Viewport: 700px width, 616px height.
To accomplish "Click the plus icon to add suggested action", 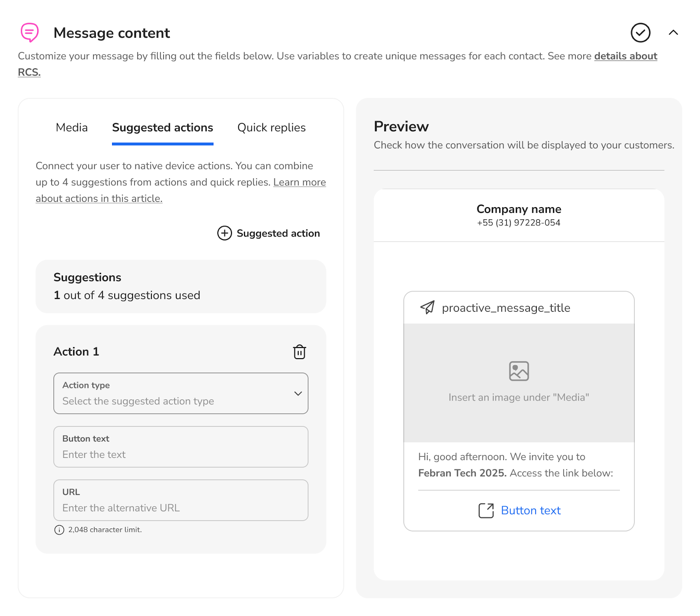I will click(x=224, y=233).
